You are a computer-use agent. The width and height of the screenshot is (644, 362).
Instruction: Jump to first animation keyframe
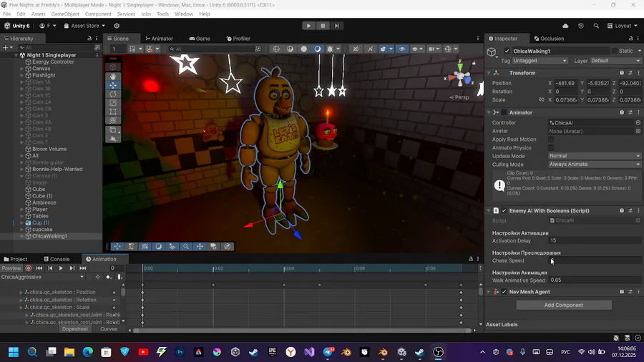39,268
